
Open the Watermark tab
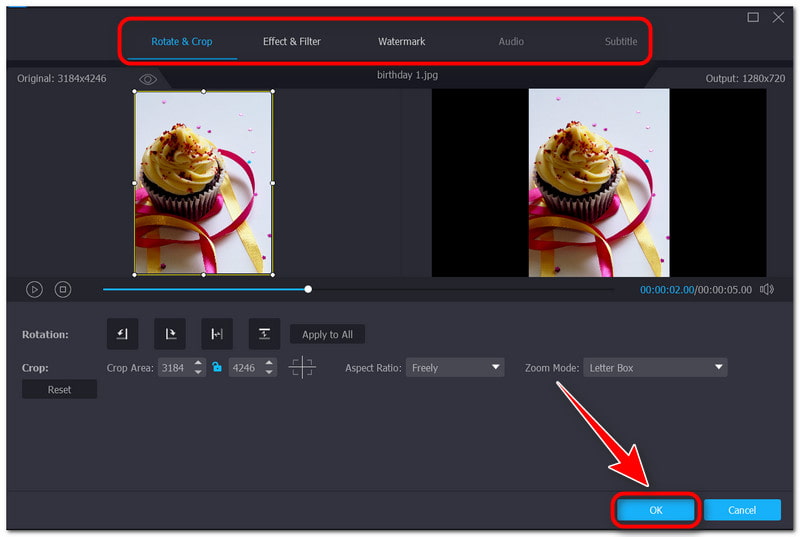tap(401, 42)
